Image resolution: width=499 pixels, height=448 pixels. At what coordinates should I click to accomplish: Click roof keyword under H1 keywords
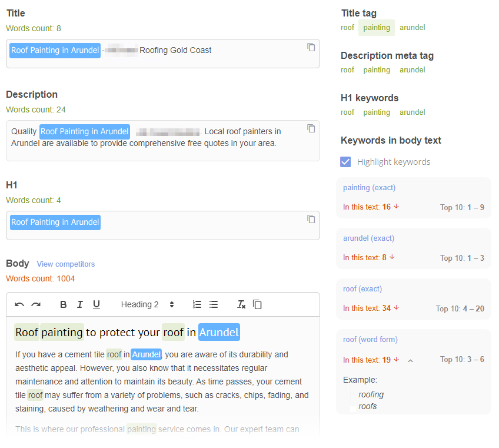347,112
